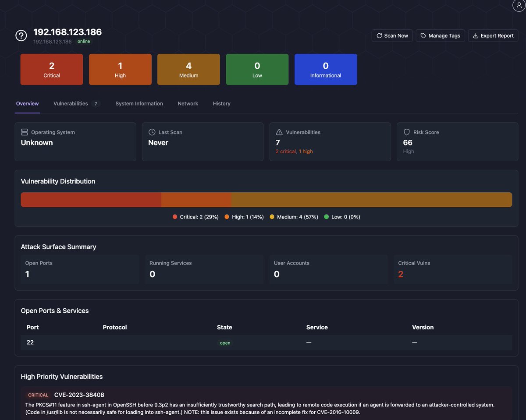The height and width of the screenshot is (420, 526).
Task: Click the help question mark icon
Action: click(21, 35)
